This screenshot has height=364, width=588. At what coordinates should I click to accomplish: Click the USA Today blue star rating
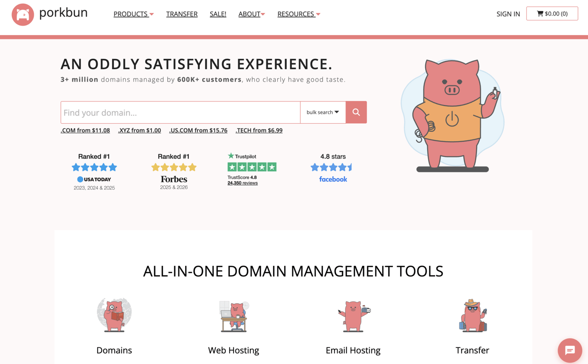pos(94,167)
